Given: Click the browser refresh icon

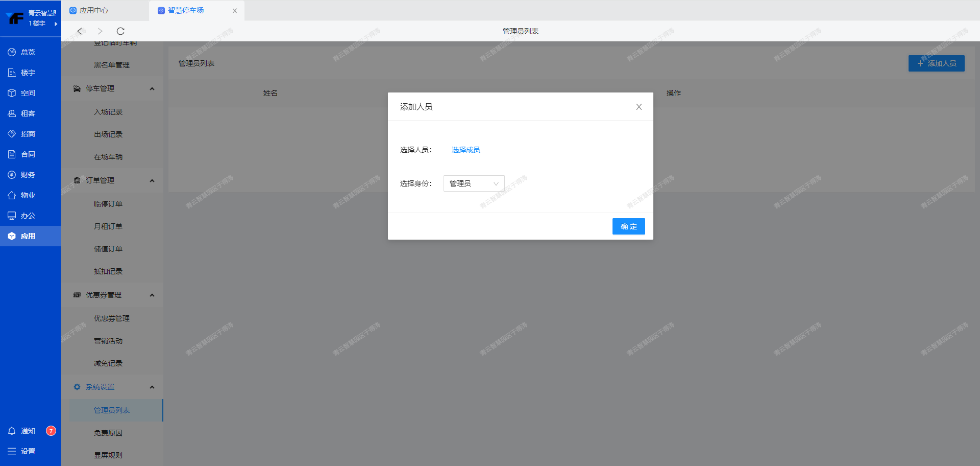Looking at the screenshot, I should 120,31.
